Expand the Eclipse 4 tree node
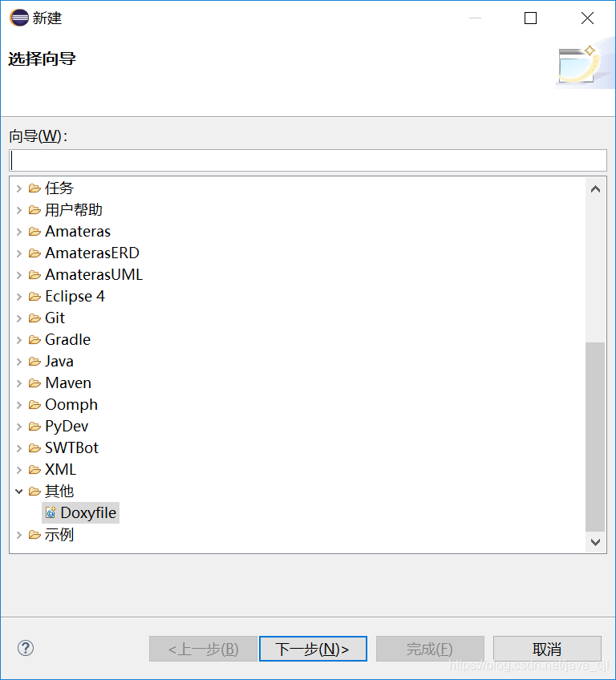Viewport: 616px width, 680px height. 18,297
